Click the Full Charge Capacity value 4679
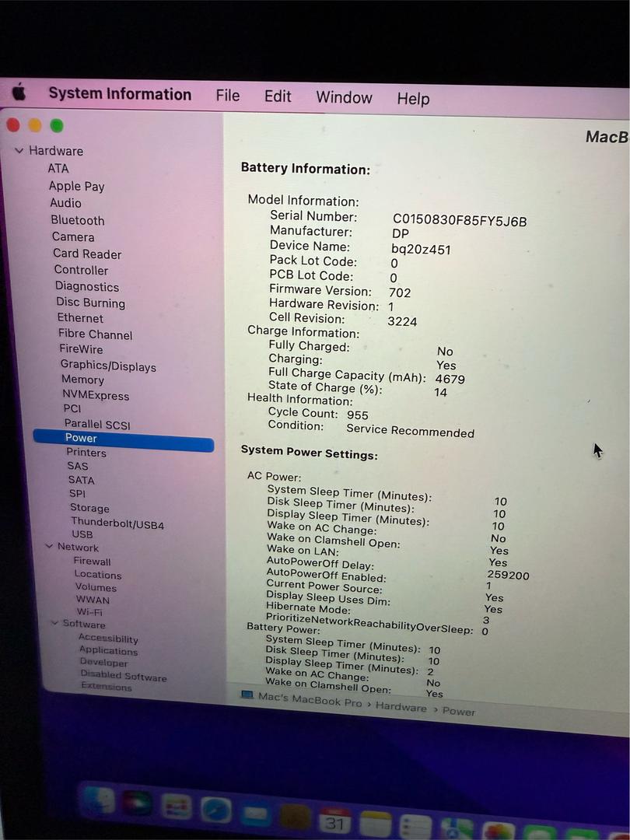This screenshot has height=840, width=630. coord(450,380)
